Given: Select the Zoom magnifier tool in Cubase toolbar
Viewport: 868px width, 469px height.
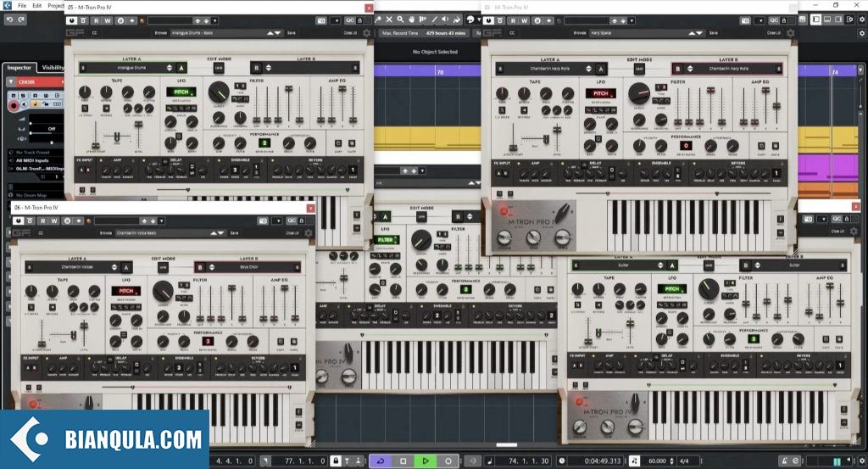Looking at the screenshot, I should coord(400,20).
